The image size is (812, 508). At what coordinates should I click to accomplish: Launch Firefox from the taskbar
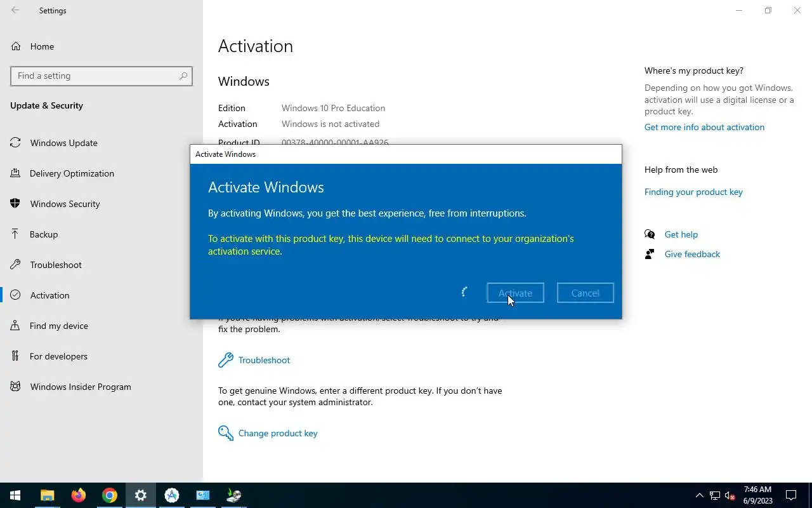point(78,495)
